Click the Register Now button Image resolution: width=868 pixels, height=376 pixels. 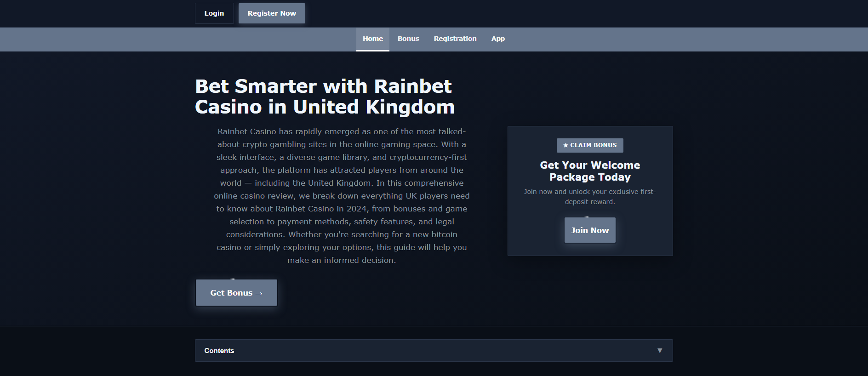tap(272, 13)
